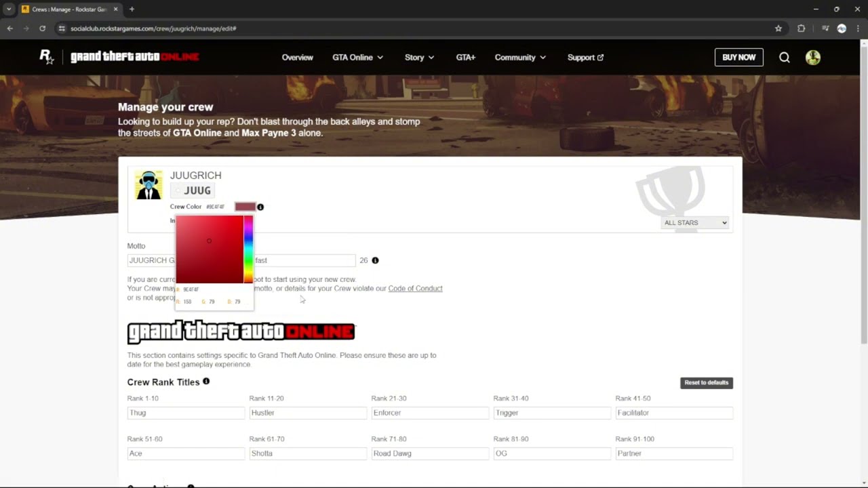Click the Crew Color preview swatch
The image size is (868, 488).
(245, 207)
